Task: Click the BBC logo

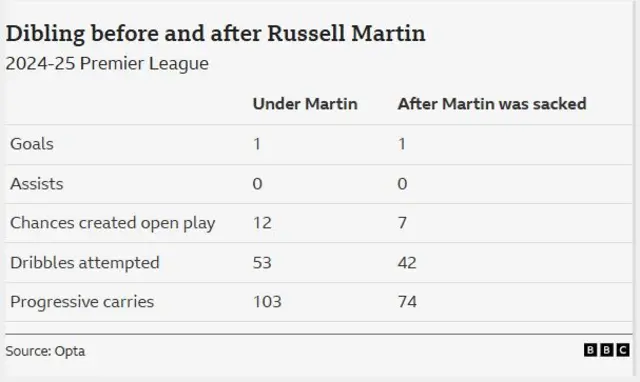Action: coord(607,350)
